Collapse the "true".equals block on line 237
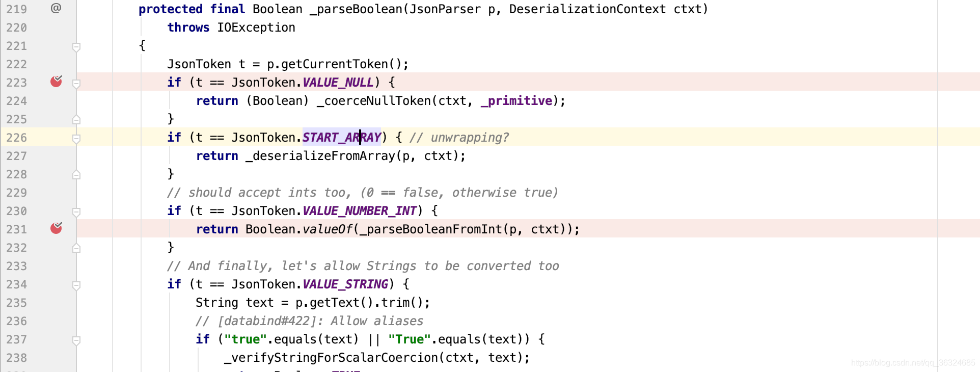Image resolution: width=980 pixels, height=372 pixels. (76, 340)
